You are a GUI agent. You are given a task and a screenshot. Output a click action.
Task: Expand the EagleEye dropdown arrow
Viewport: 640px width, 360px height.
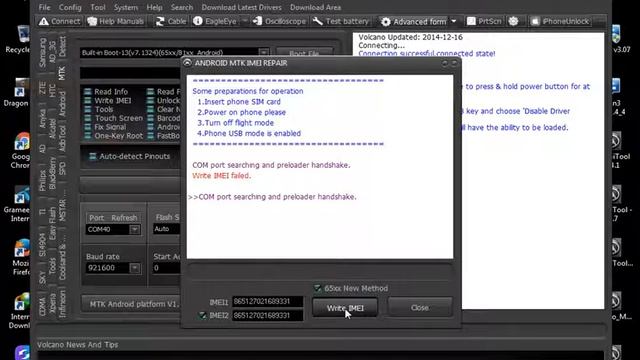244,21
